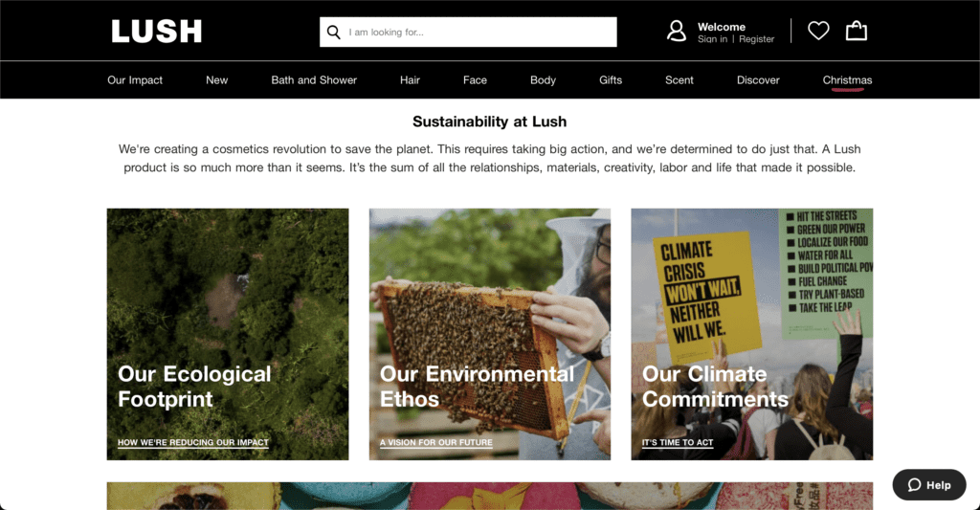Viewport: 980px width, 510px height.
Task: Open the Christmas menu
Action: (848, 80)
